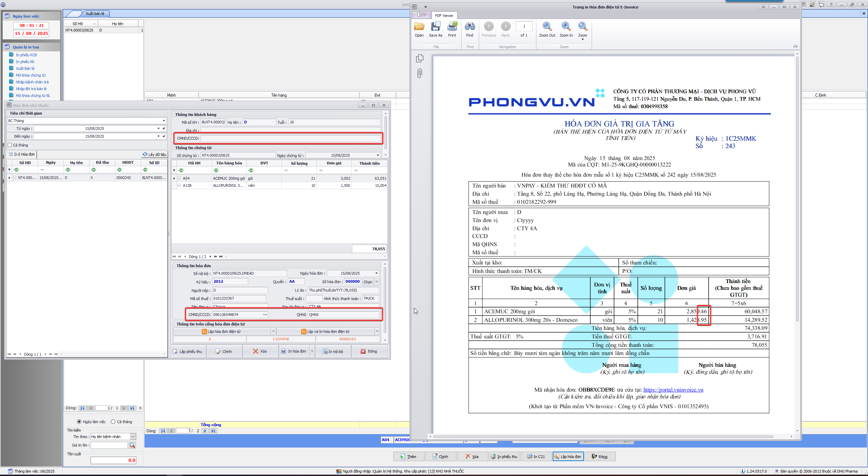868x476 pixels.
Task: Enable the Cả tháng checkbox
Action: [10, 145]
